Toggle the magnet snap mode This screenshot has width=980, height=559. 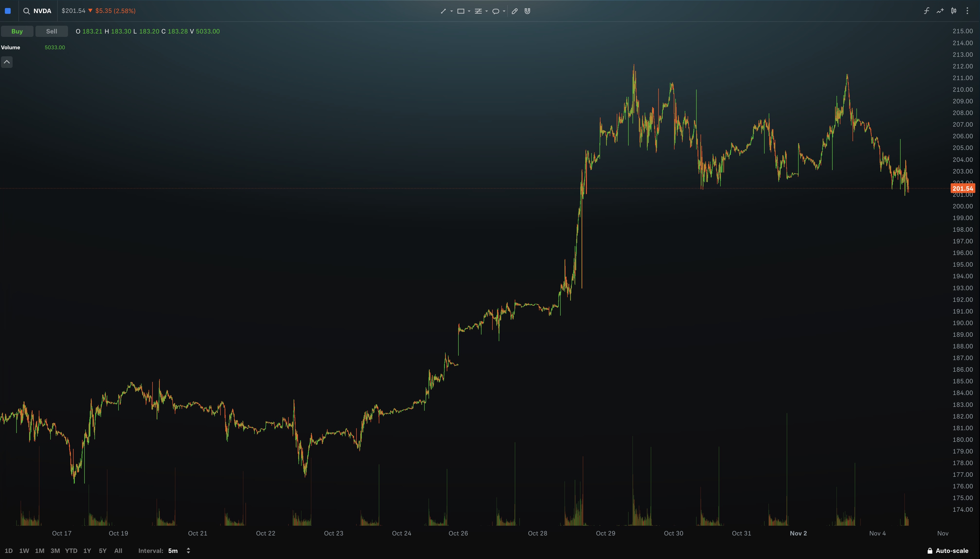coord(527,11)
